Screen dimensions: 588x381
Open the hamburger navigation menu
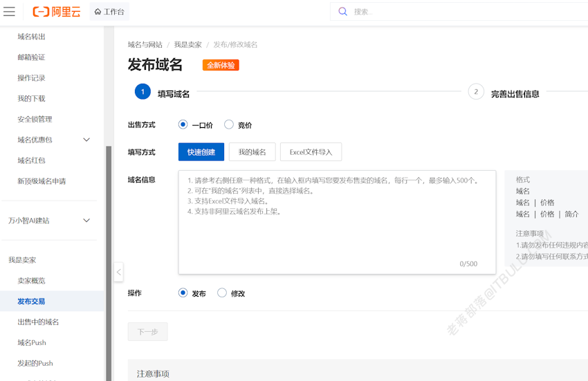click(x=9, y=12)
